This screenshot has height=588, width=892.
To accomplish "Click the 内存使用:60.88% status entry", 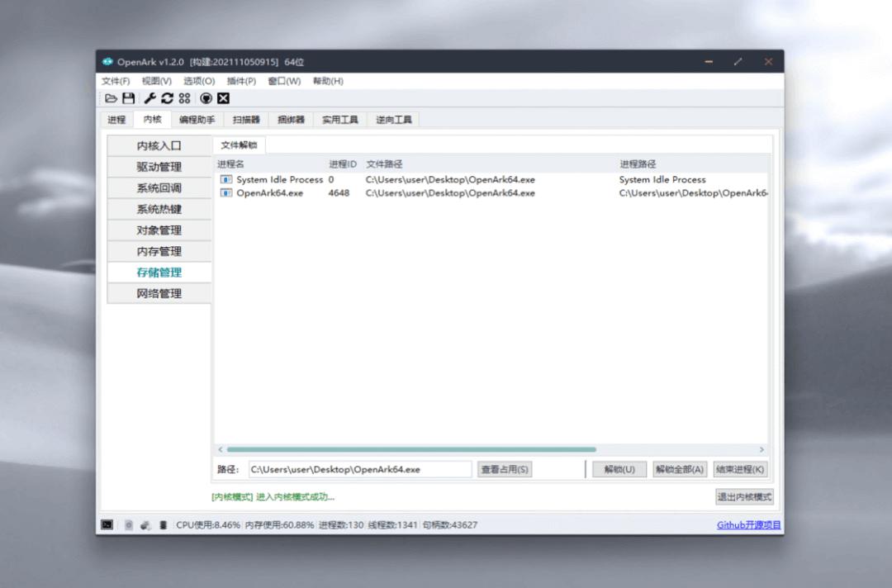I will 279,525.
